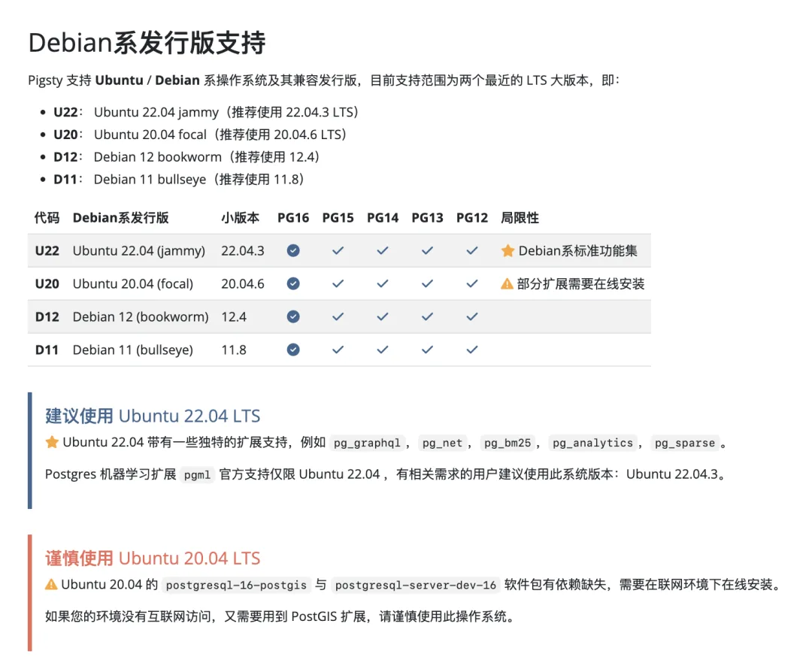The height and width of the screenshot is (663, 812).
Task: Click the PG15 checkmark in D12 row
Action: pos(338,316)
